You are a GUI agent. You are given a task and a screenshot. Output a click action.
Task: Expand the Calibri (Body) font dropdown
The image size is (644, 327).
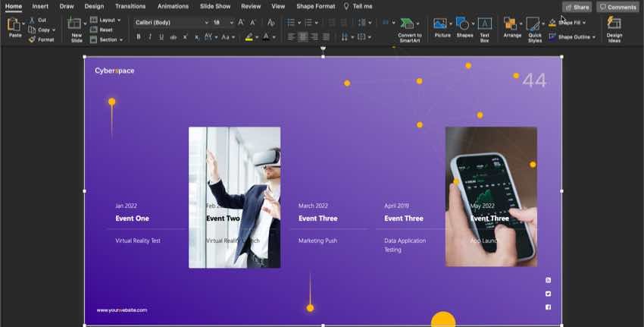tap(206, 23)
